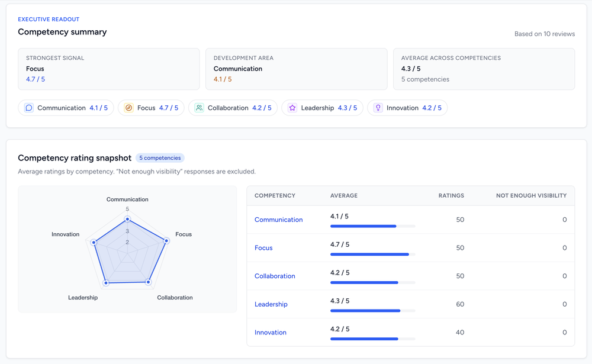Image resolution: width=592 pixels, height=364 pixels.
Task: Open the Leadership competency link
Action: 271,304
